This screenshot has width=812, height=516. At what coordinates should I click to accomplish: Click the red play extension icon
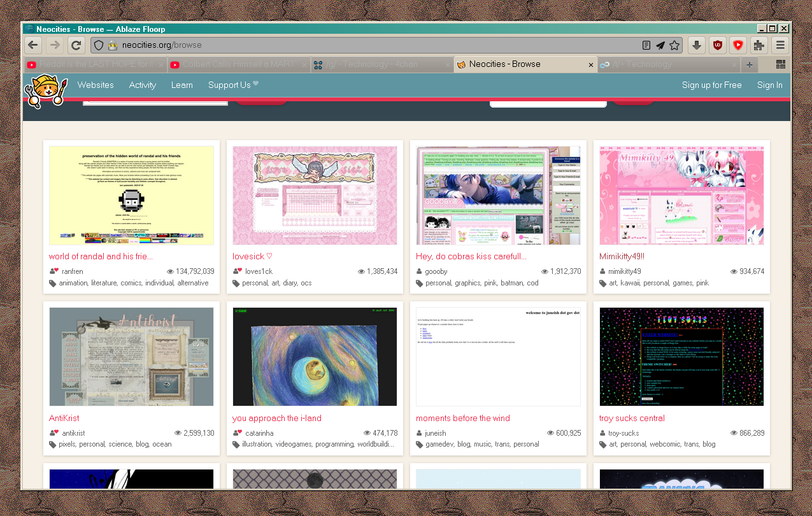pos(738,45)
